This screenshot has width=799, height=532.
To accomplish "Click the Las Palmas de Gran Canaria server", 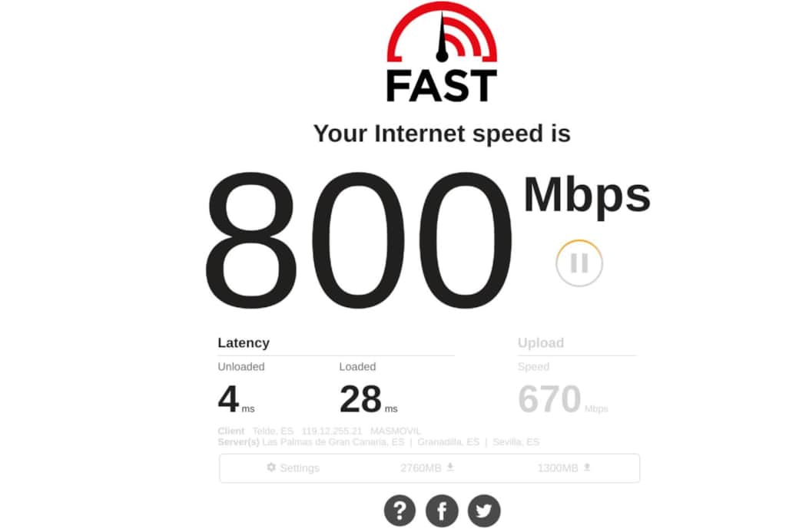I will point(333,442).
